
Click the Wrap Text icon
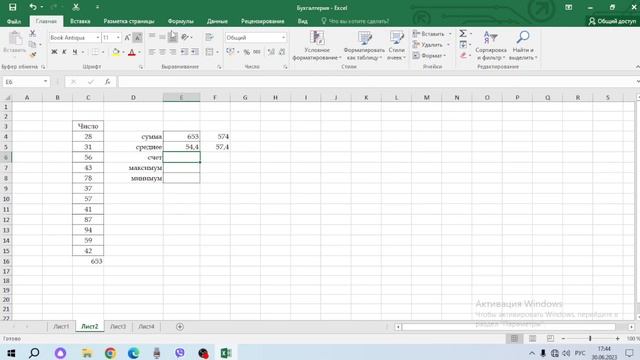[209, 38]
